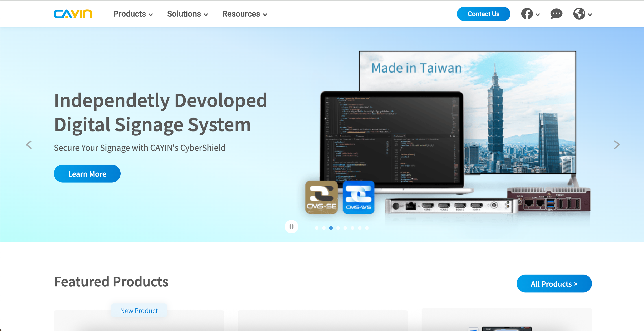This screenshot has width=644, height=331.
Task: Open All Products page
Action: [554, 284]
